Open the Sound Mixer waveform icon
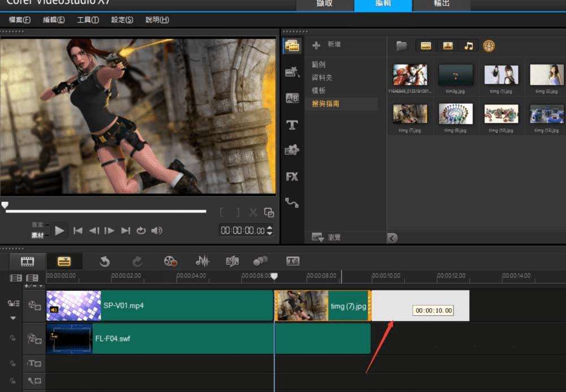 point(202,261)
